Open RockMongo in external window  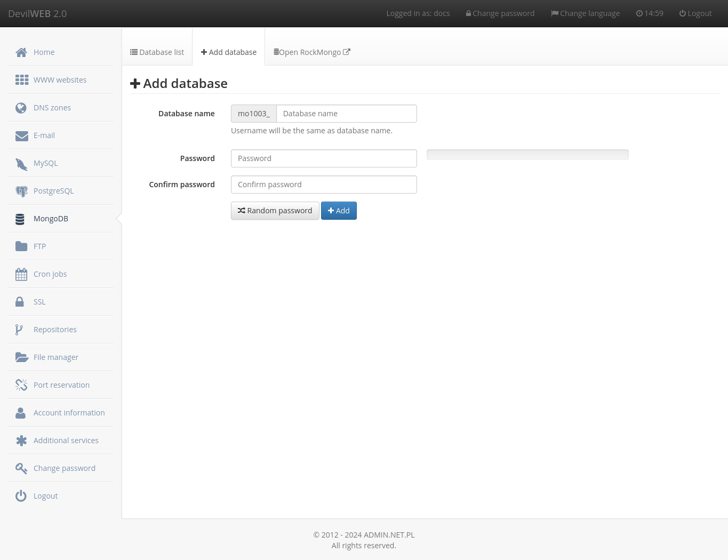coord(311,52)
